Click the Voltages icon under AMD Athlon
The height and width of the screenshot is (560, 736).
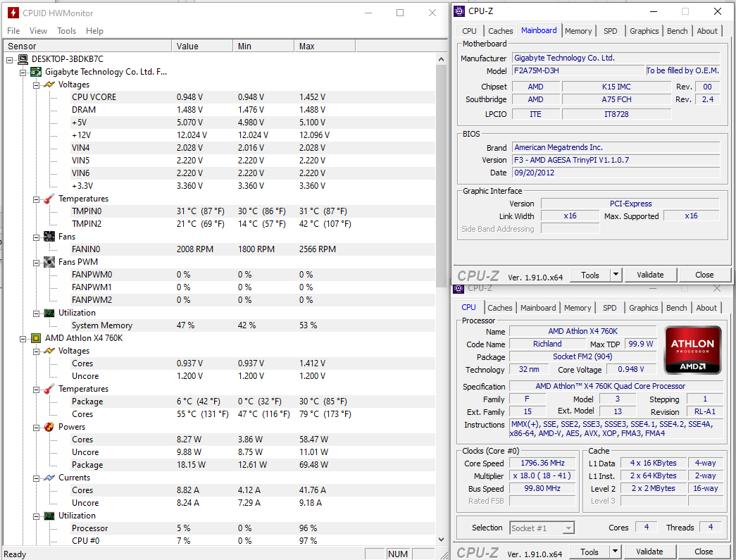coord(49,351)
